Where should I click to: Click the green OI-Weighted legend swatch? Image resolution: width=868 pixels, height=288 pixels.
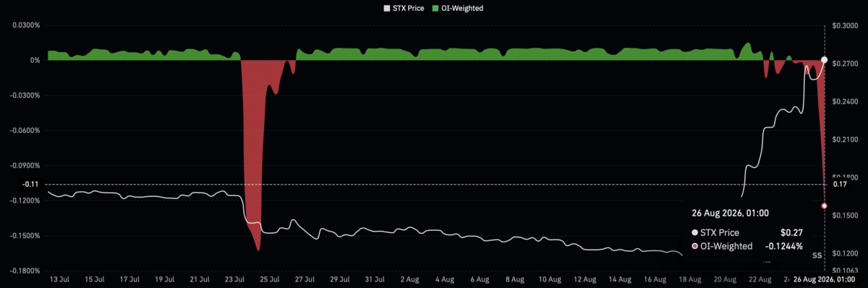435,8
